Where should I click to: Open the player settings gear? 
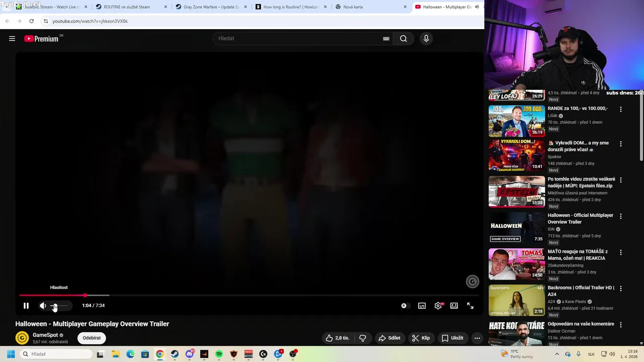click(x=438, y=306)
